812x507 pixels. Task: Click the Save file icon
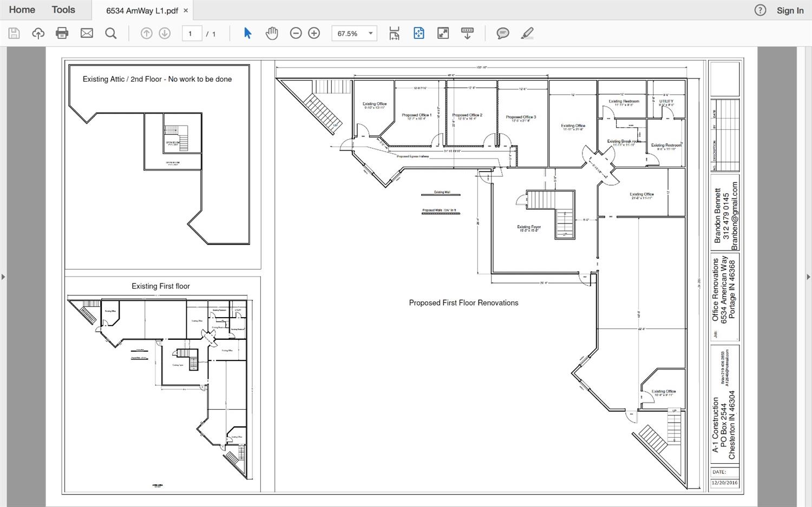[x=14, y=34]
